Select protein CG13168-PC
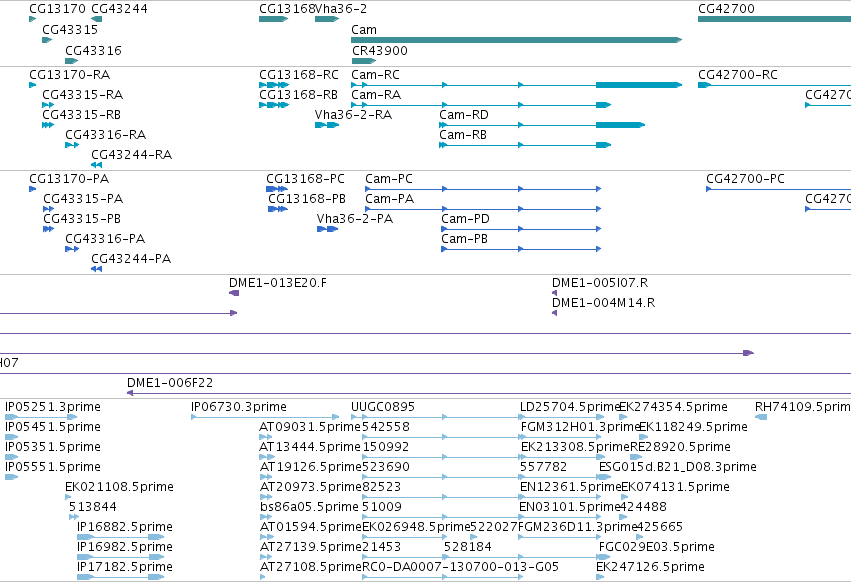851x582 pixels. click(306, 179)
